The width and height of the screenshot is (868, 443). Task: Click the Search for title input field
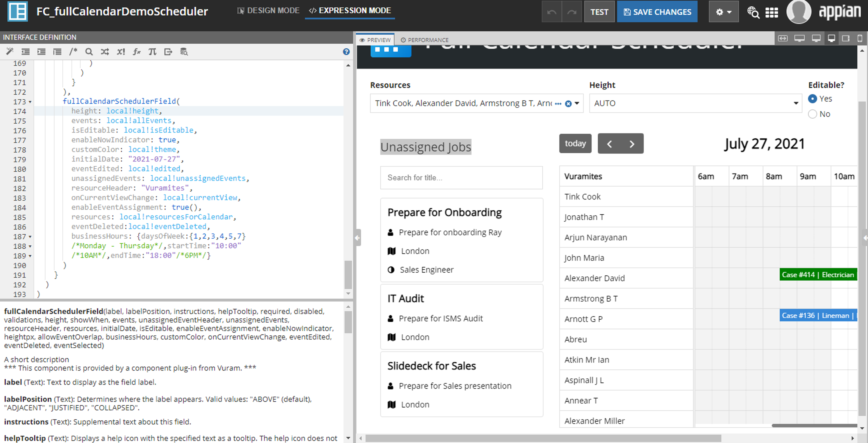point(461,177)
